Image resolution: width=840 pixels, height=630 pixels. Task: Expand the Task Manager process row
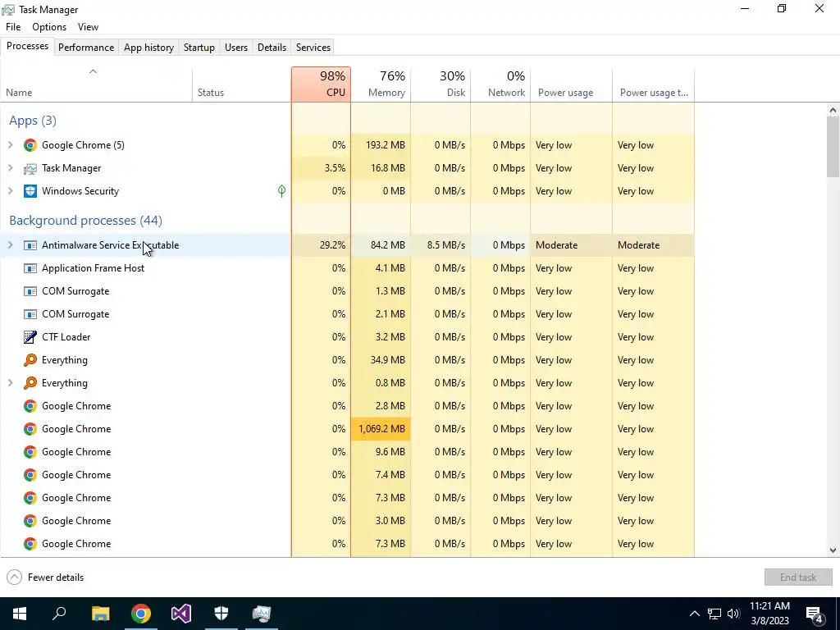tap(10, 168)
